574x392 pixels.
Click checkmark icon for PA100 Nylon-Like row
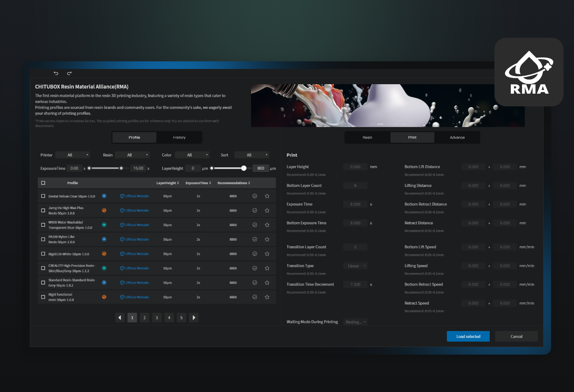255,239
